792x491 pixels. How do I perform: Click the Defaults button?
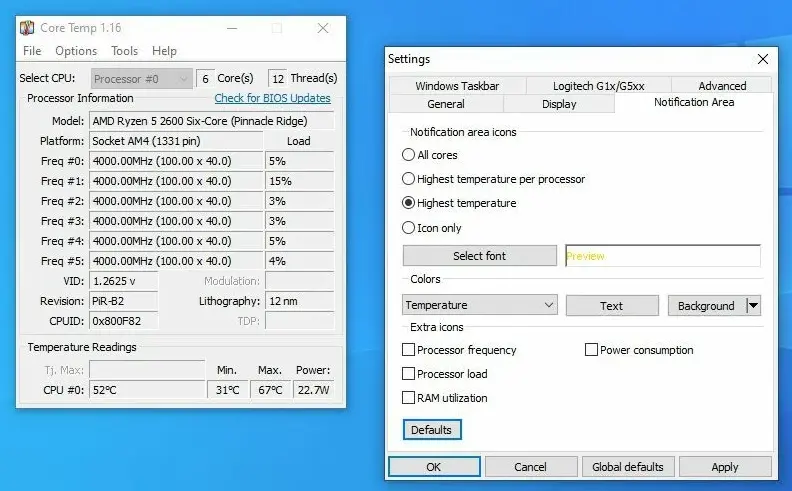coord(432,430)
